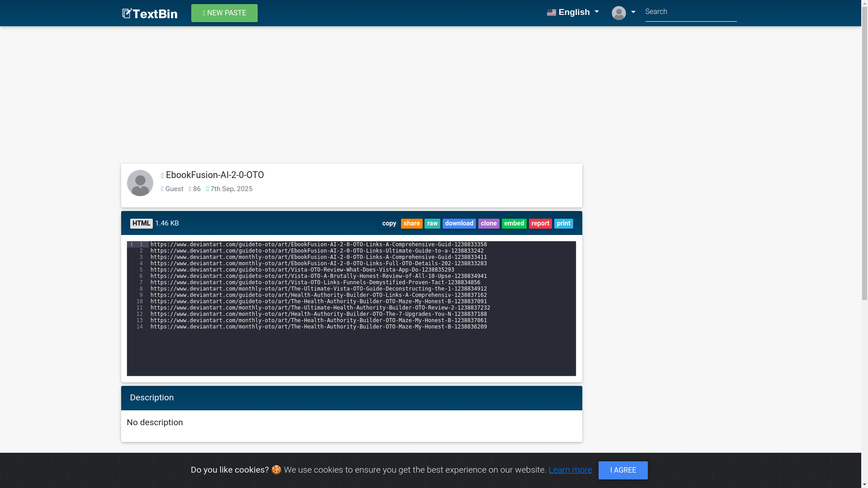
Task: Click the 7th Sep, 2025 date
Action: [231, 189]
